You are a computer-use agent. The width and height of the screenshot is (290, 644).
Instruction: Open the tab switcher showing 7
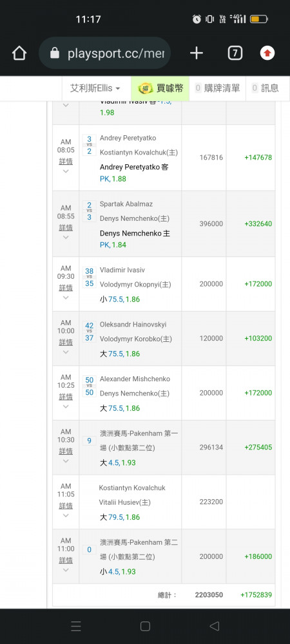(235, 53)
